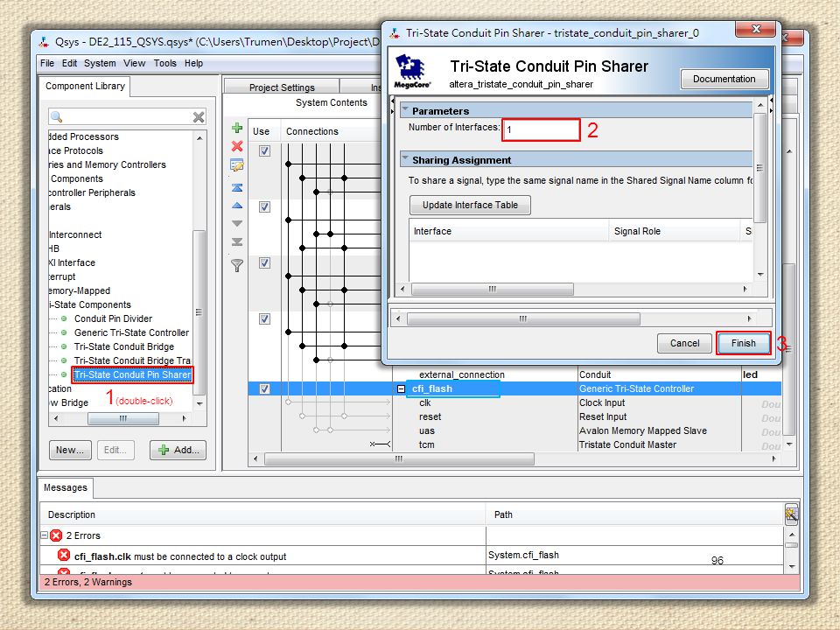Click the System Contents horizontal scrollbar thumb
Viewport: 840px width, 630px height.
[399, 459]
